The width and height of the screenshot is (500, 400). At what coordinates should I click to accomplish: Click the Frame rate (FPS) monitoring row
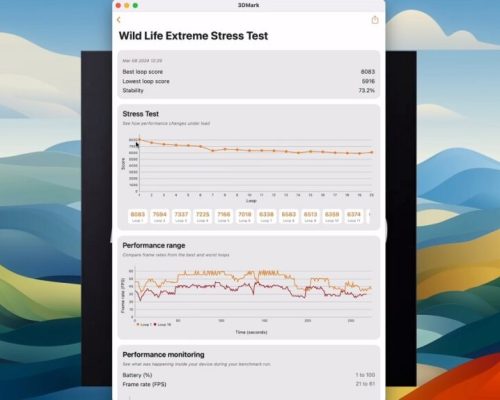[x=249, y=384]
